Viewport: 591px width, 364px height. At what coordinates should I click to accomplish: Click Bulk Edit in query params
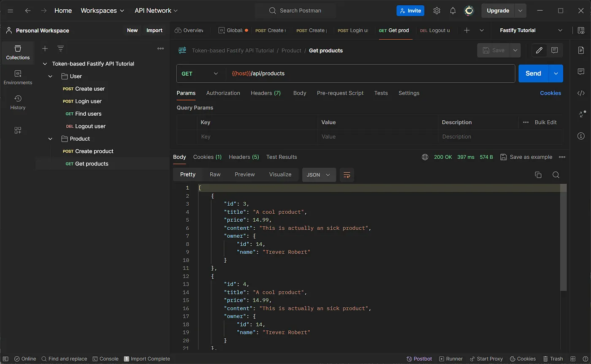point(545,122)
